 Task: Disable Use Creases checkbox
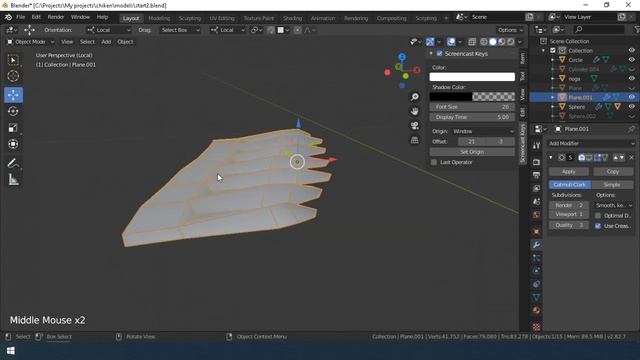pos(598,226)
